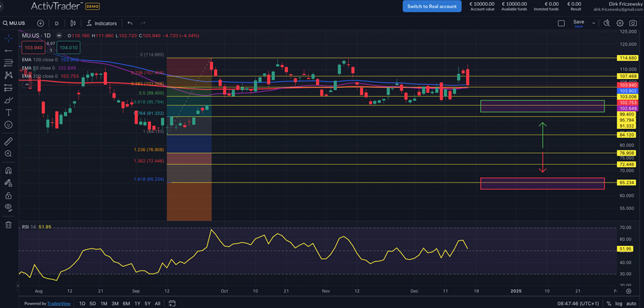The image size is (644, 308).
Task: Take a chart snapshot with camera icon
Action: click(x=632, y=23)
